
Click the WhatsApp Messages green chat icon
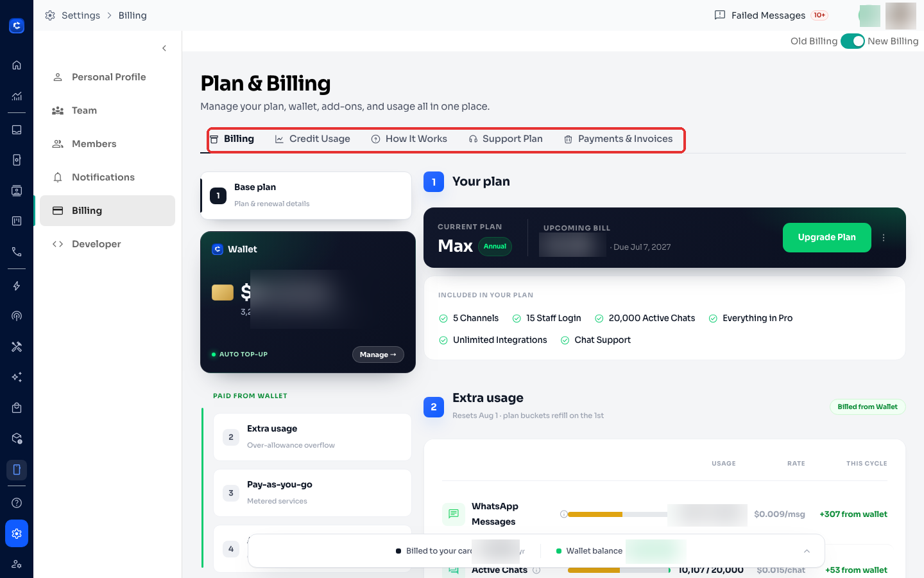tap(454, 514)
